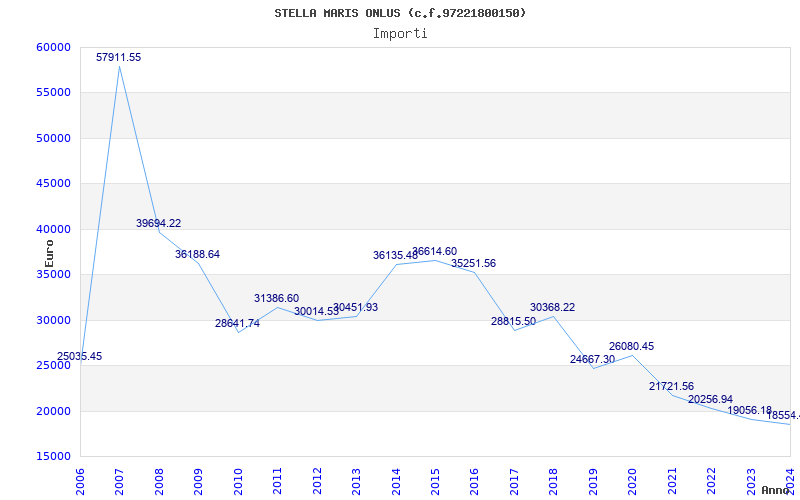
Task: Select the 39694.22 data label
Action: [158, 223]
